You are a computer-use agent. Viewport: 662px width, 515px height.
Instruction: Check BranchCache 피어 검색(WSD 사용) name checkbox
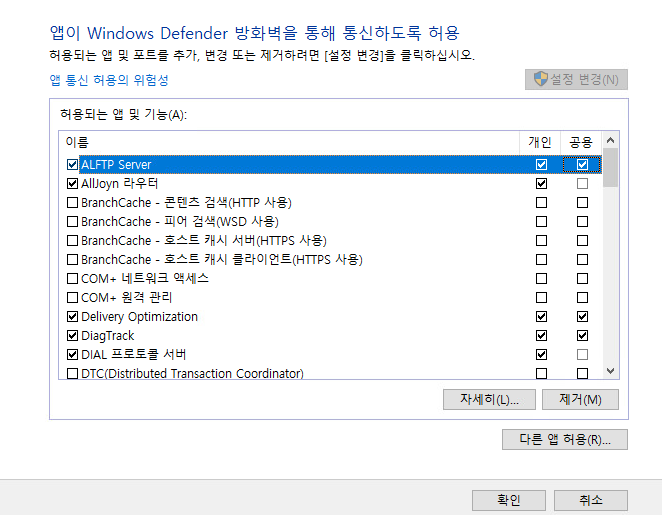pos(72,222)
